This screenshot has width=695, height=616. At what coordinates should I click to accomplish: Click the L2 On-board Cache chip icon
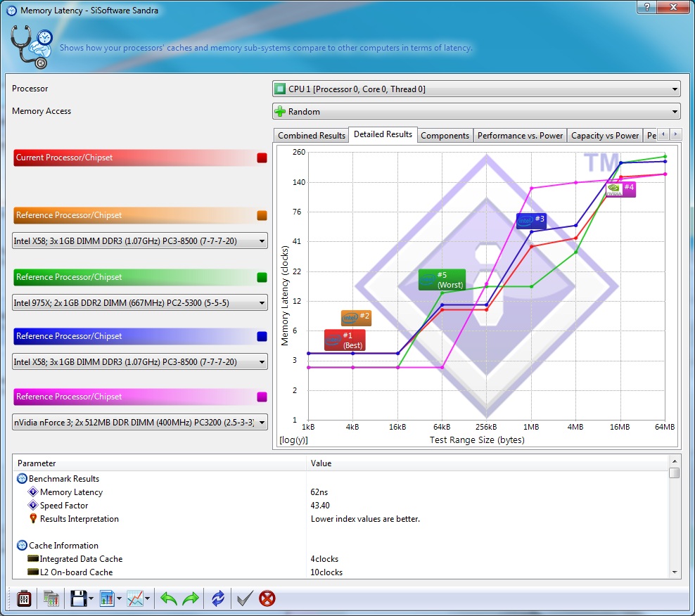(x=33, y=572)
